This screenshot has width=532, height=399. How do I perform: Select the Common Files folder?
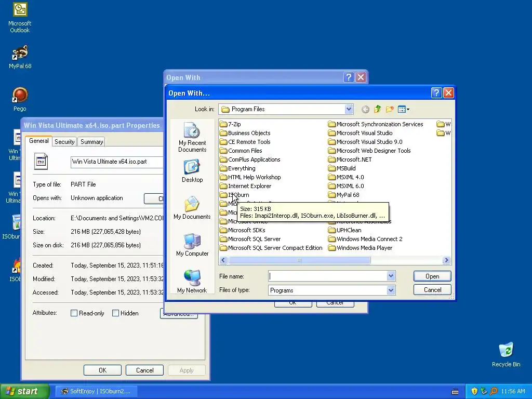(x=241, y=151)
